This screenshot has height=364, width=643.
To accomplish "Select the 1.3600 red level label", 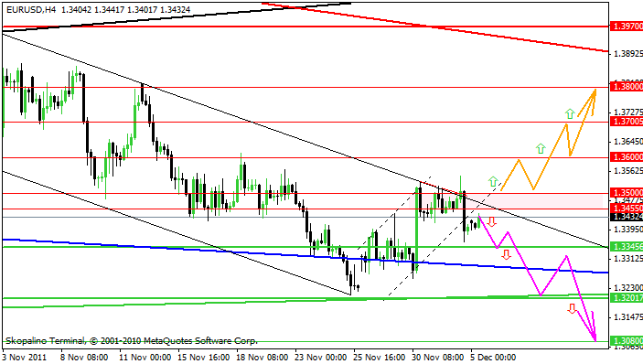I will [627, 157].
